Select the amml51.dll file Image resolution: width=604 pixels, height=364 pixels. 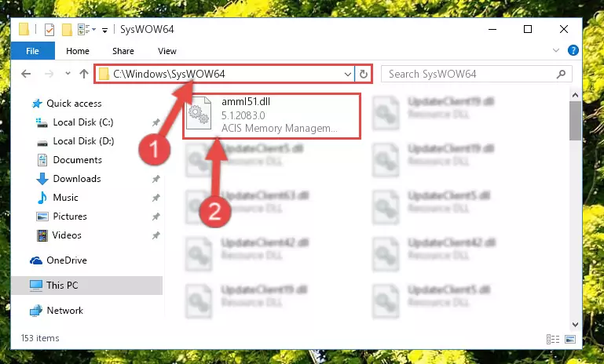pos(272,115)
